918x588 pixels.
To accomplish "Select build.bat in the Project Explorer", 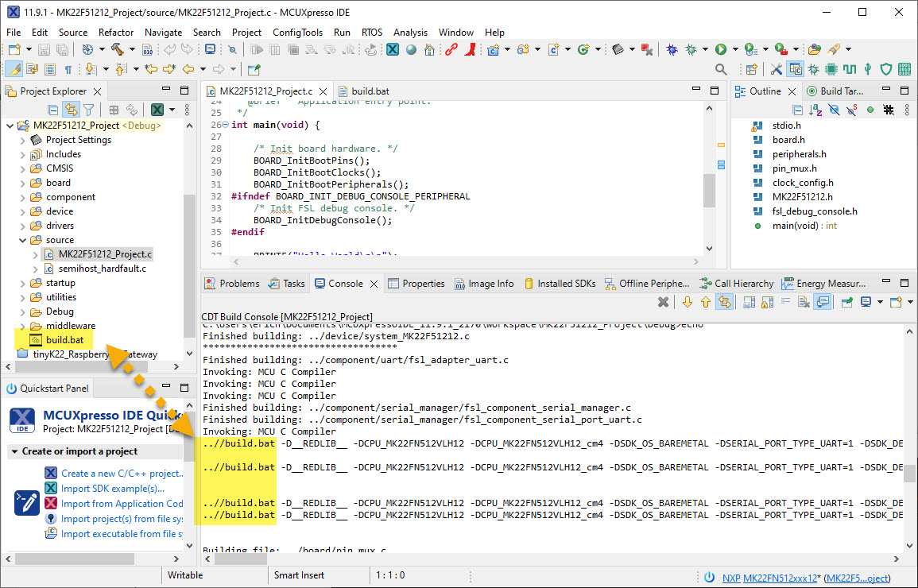I will click(x=64, y=340).
